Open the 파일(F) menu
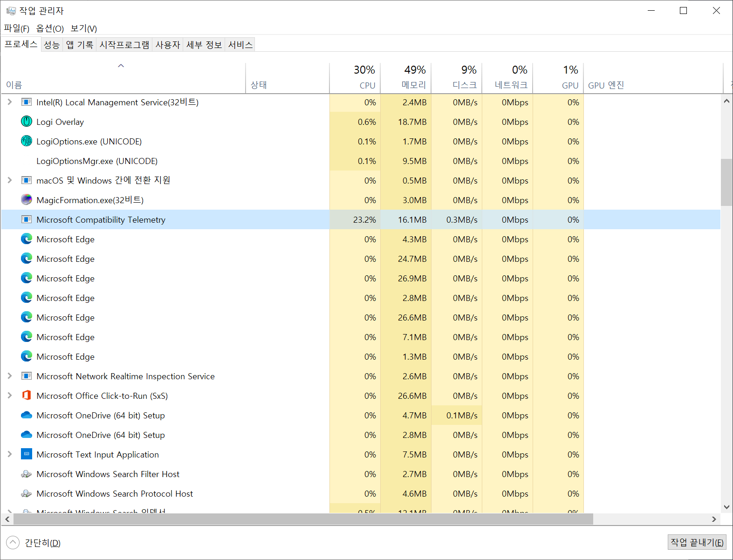This screenshot has width=733, height=560. (17, 28)
